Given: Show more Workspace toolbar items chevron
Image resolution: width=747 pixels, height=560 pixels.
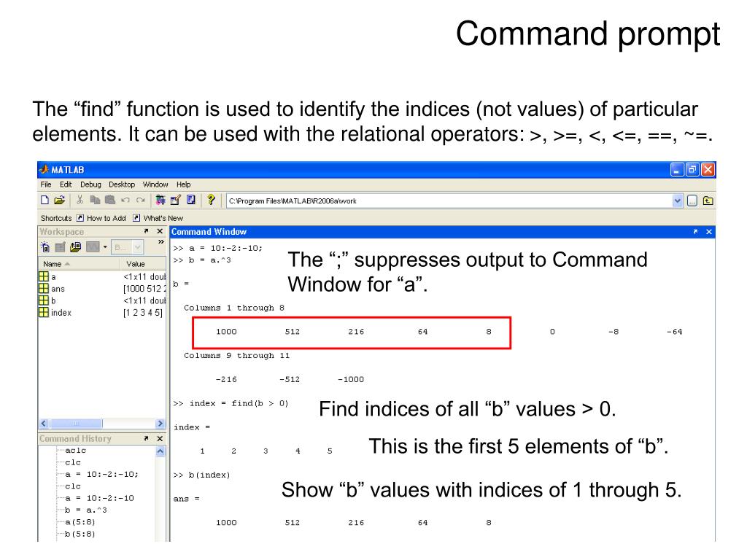Looking at the screenshot, I should click(161, 242).
